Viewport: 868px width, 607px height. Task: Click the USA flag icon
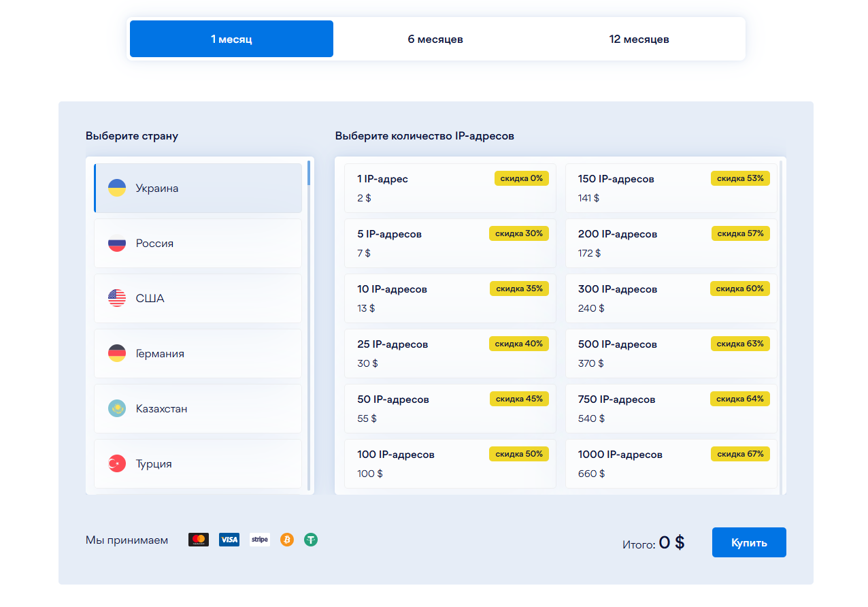coord(117,298)
